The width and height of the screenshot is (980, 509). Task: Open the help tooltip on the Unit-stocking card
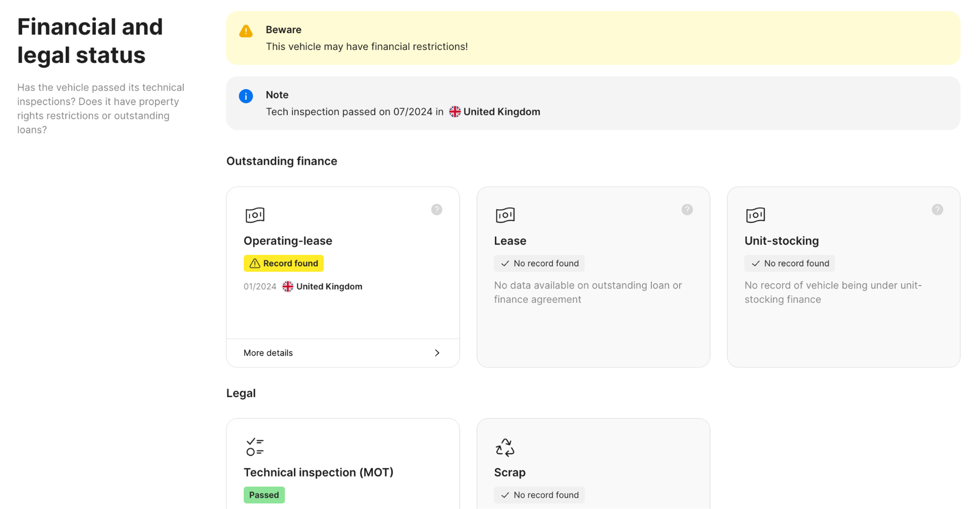937,210
